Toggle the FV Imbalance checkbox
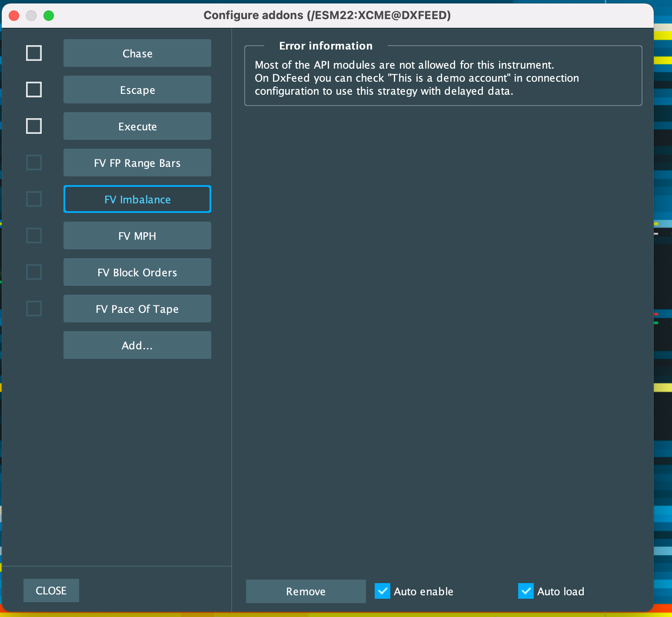 click(x=34, y=199)
